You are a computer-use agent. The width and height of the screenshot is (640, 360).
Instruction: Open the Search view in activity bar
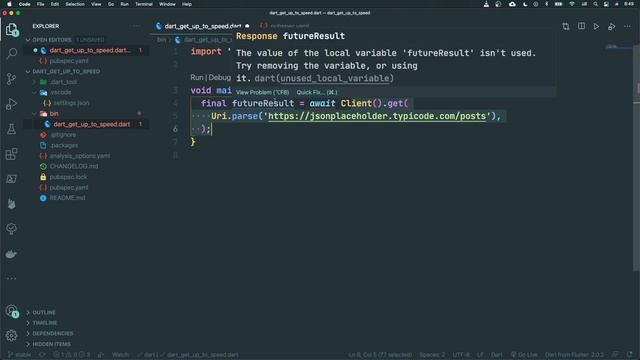click(x=11, y=53)
